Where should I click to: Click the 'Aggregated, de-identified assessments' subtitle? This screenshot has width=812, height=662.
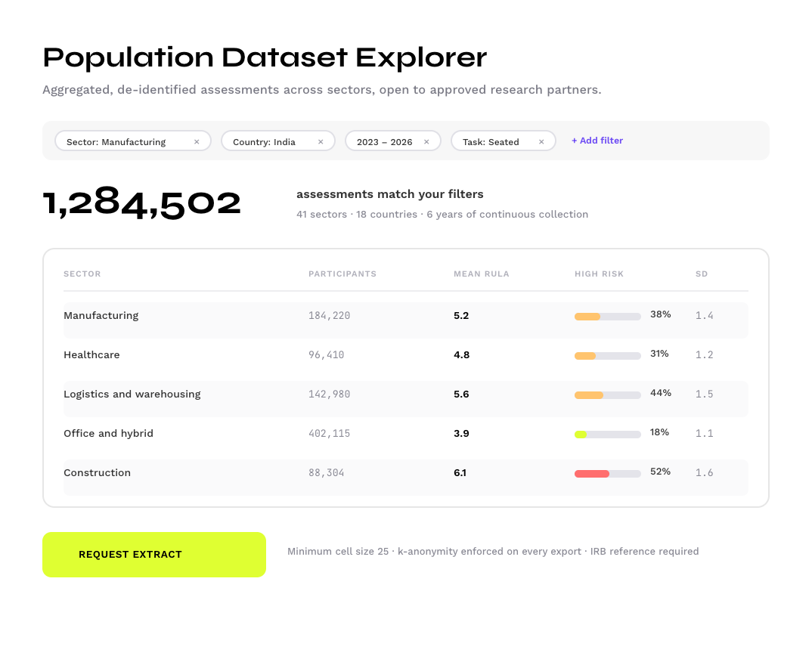pyautogui.click(x=321, y=90)
